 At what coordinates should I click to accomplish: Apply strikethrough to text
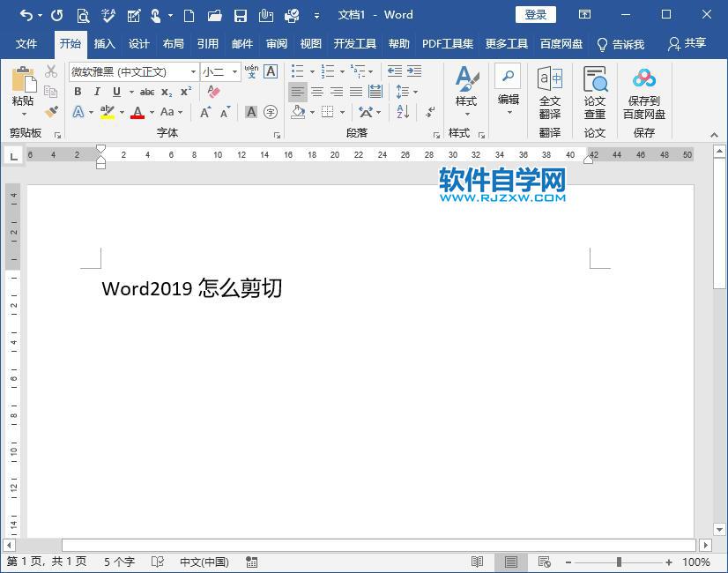click(147, 91)
